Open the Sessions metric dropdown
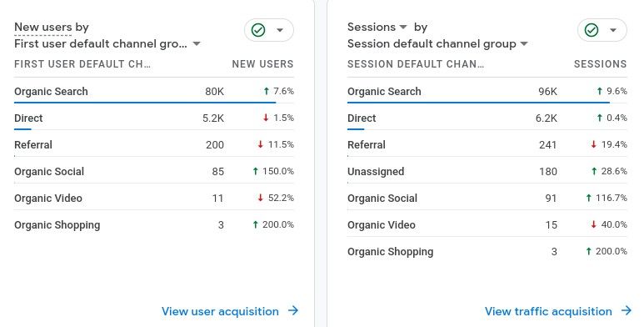 (377, 28)
